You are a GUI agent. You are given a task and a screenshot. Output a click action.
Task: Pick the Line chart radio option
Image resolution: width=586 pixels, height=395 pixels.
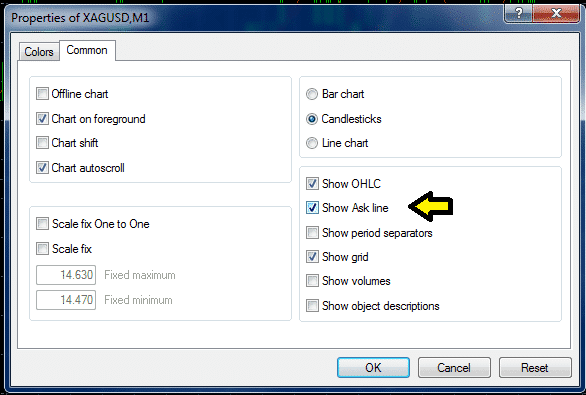click(x=312, y=143)
